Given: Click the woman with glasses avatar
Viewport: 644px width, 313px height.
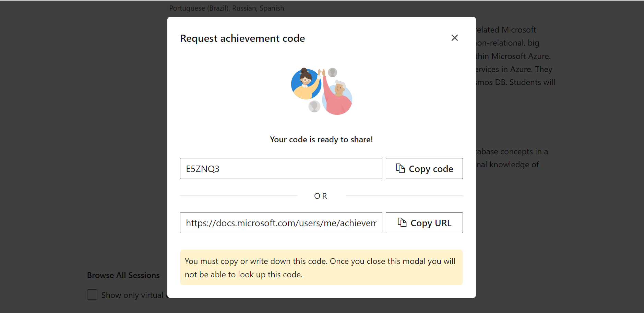Looking at the screenshot, I should pos(305,83).
